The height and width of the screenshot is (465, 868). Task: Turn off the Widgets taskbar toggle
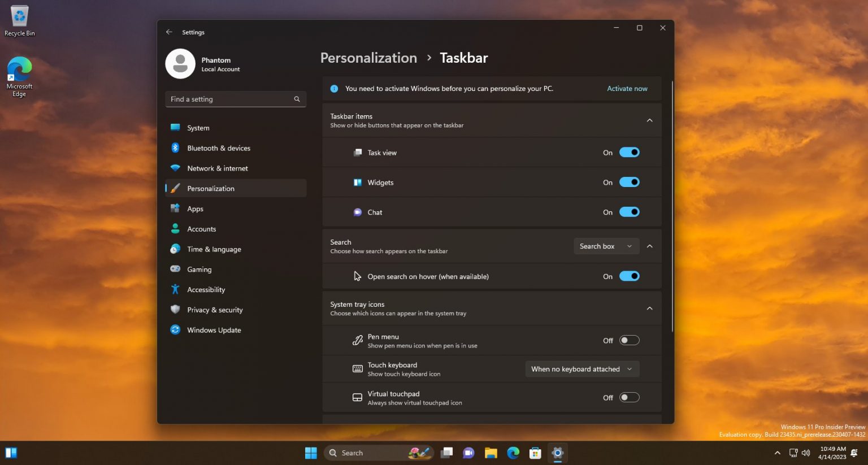click(630, 182)
